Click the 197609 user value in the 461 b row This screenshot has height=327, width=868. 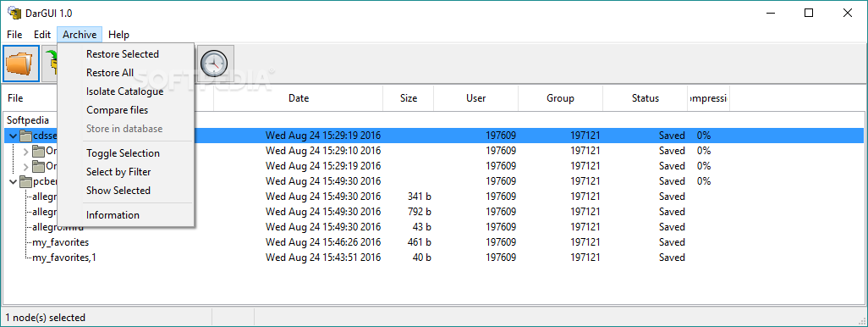tap(501, 242)
